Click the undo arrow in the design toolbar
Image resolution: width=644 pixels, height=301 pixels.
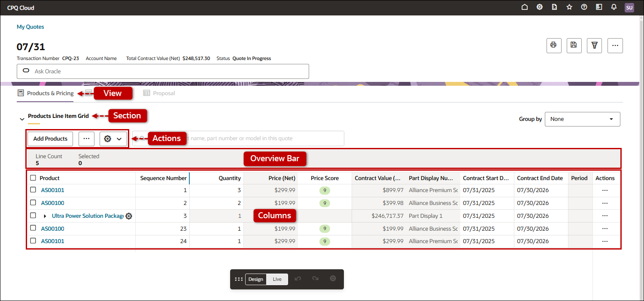(298, 279)
